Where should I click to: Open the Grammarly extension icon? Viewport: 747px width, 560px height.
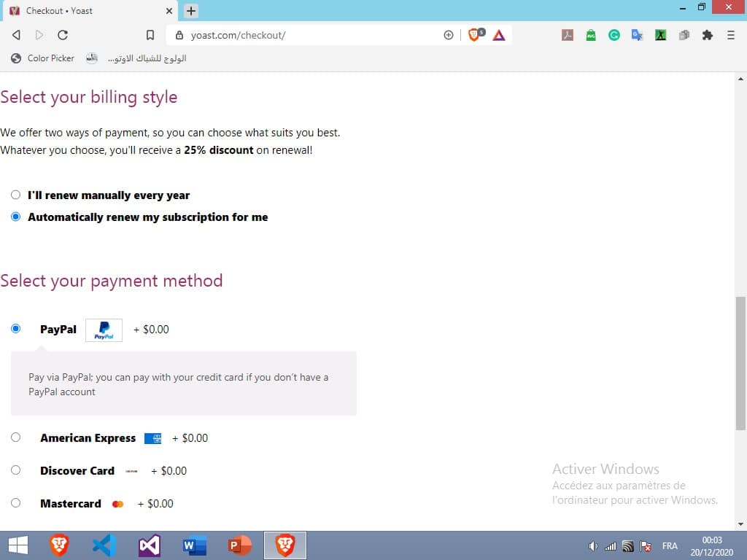(x=614, y=35)
